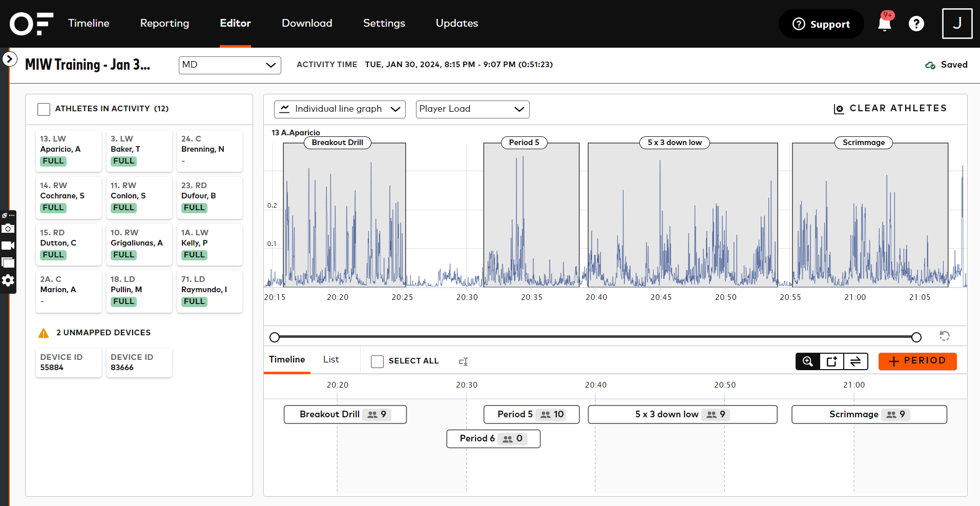This screenshot has width=980, height=506.
Task: Select 5 x 3 down low bar in timeline
Action: tap(682, 415)
